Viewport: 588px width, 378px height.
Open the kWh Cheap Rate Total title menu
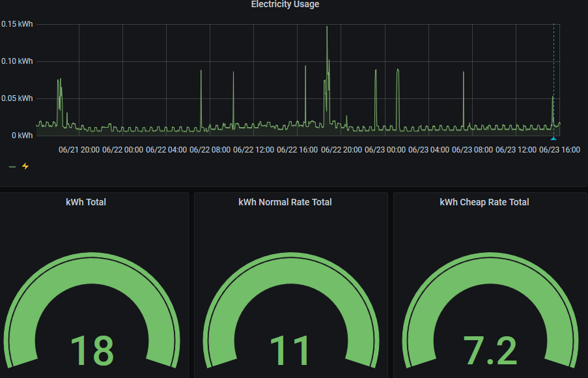[484, 202]
